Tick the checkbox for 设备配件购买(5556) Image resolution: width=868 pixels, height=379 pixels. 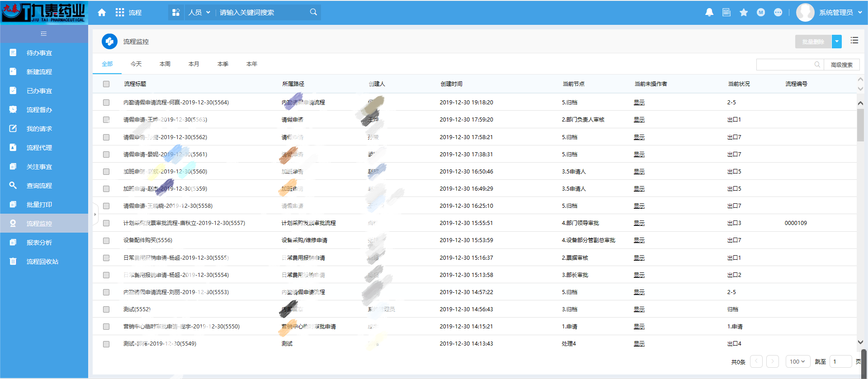(x=106, y=241)
